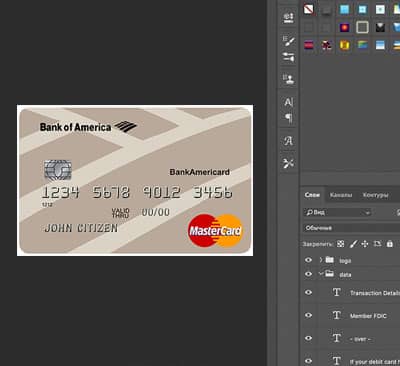Open the Glyphs panel icon

tap(289, 141)
